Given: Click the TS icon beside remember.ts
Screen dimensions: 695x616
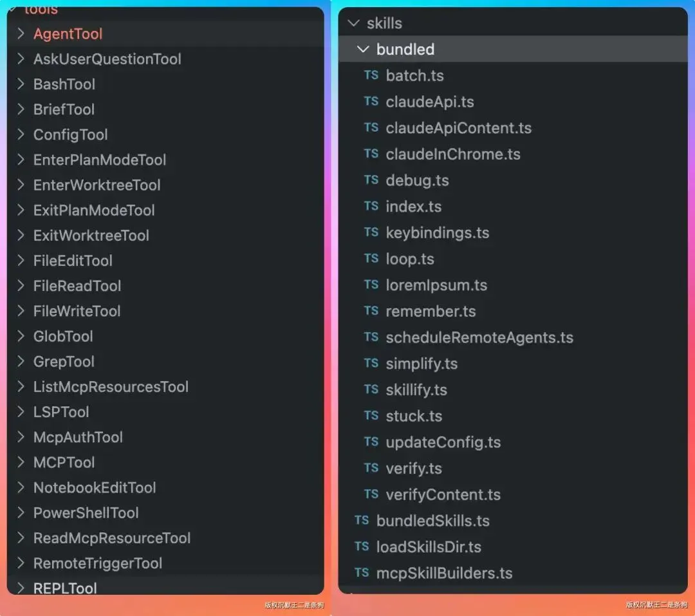Looking at the screenshot, I should pos(371,311).
